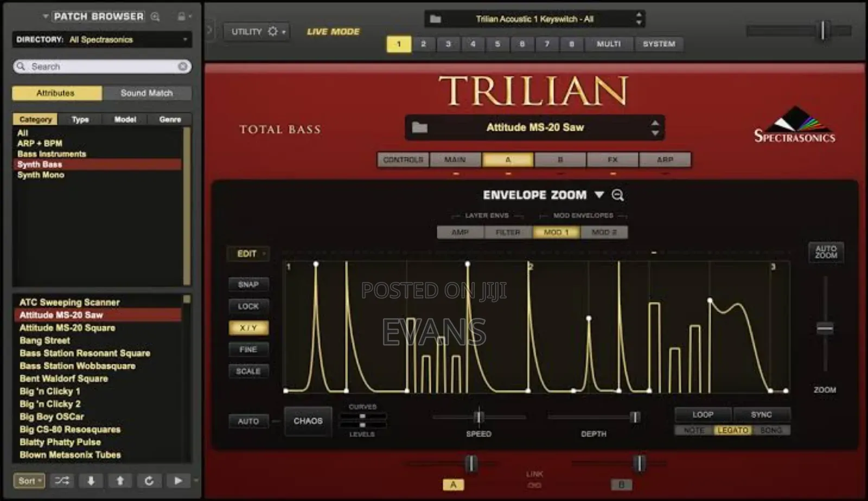868x501 pixels.
Task: Switch to the Attributes tab
Action: [x=56, y=93]
